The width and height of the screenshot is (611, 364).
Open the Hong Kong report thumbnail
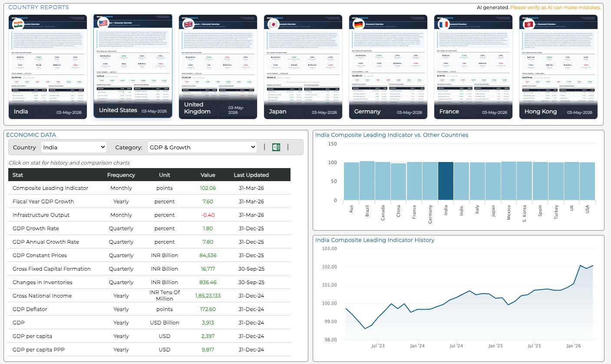(x=558, y=66)
